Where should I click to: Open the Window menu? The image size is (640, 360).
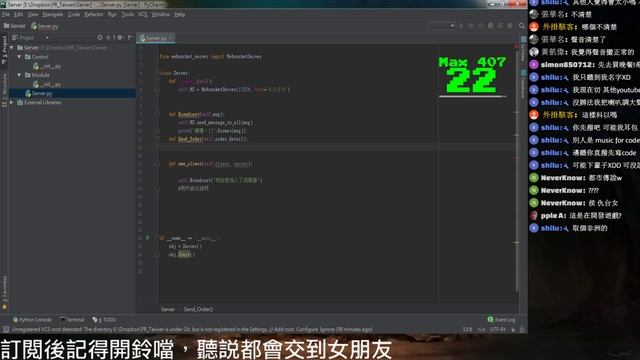(x=161, y=14)
